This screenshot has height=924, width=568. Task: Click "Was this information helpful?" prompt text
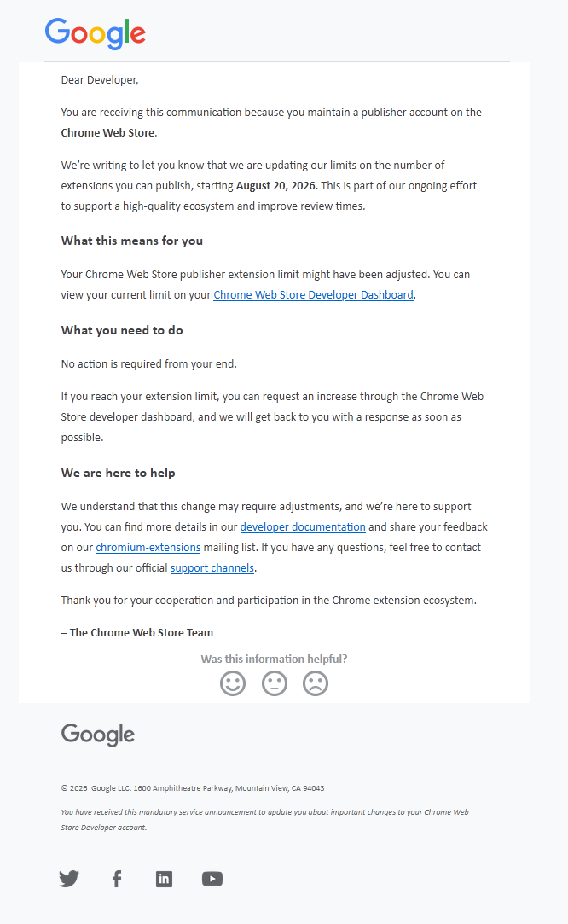274,659
